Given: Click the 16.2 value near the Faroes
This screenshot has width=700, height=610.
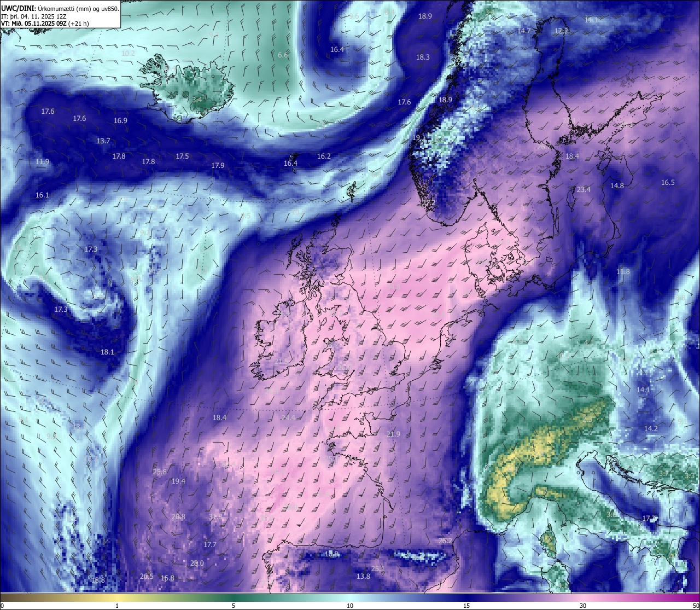Looking at the screenshot, I should tap(324, 156).
